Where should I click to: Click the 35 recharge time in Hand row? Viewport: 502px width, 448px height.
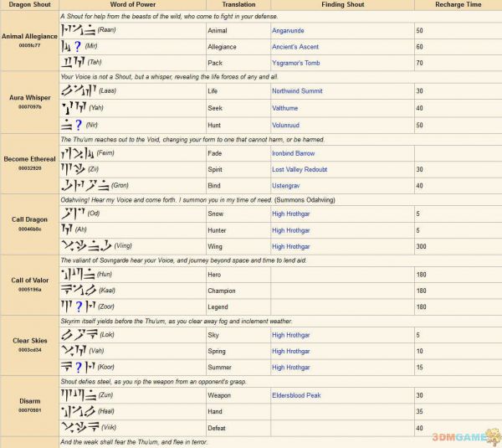click(419, 411)
